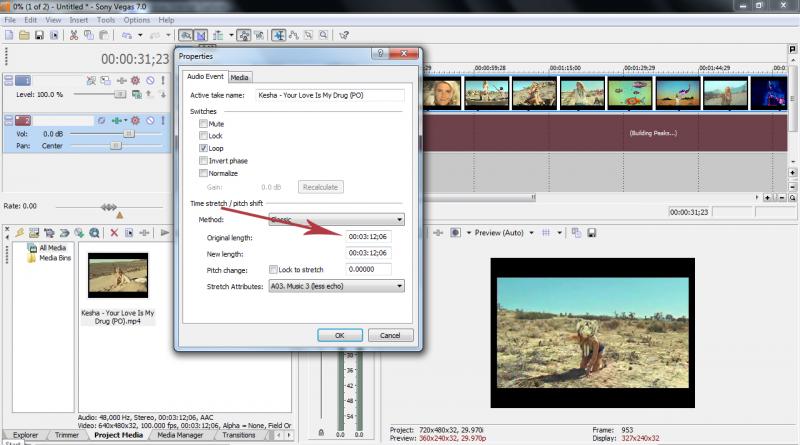Open the Split Screen View dropdown arrow
Image resolution: width=800 pixels, height=445 pixels.
click(x=468, y=233)
